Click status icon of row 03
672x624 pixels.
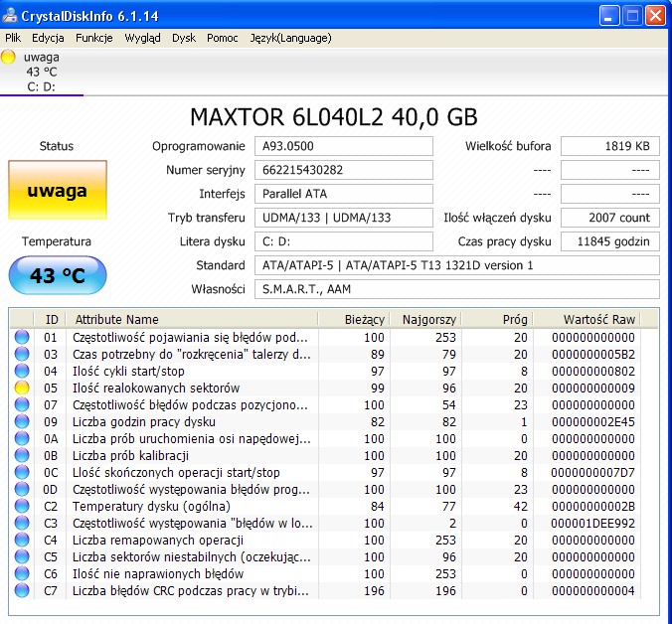(22, 354)
